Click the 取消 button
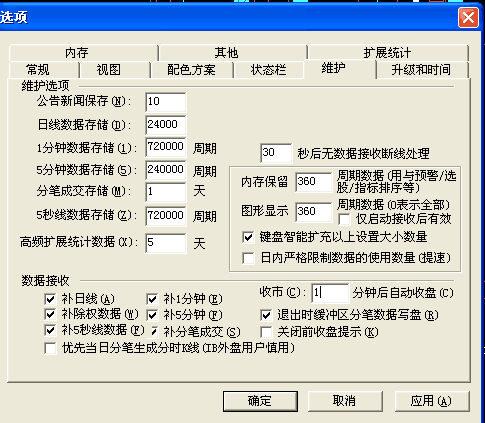 [x=345, y=401]
